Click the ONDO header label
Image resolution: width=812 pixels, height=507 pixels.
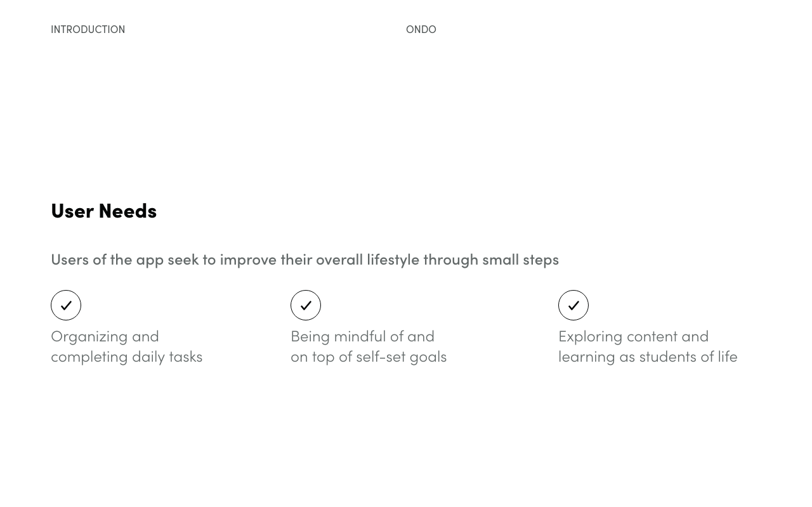421,29
